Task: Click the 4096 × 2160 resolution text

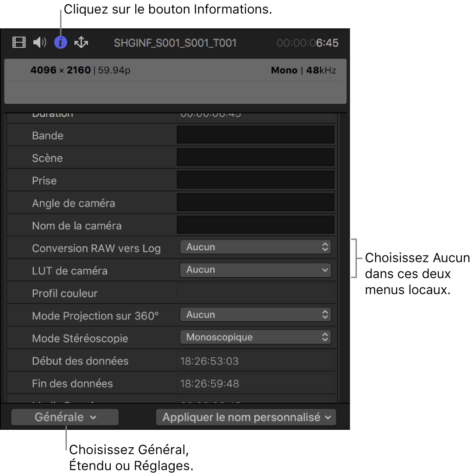Action: (60, 70)
